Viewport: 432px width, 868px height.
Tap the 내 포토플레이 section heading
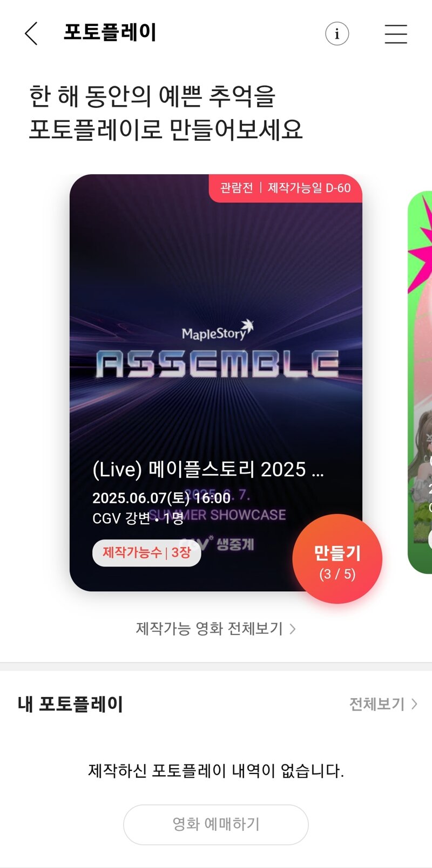(70, 704)
